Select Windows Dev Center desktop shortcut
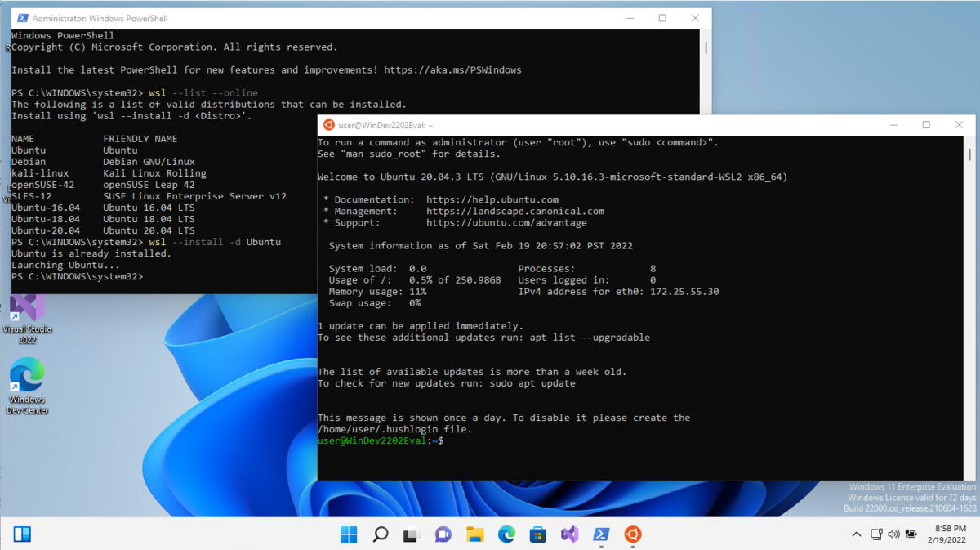980x550 pixels. click(27, 387)
